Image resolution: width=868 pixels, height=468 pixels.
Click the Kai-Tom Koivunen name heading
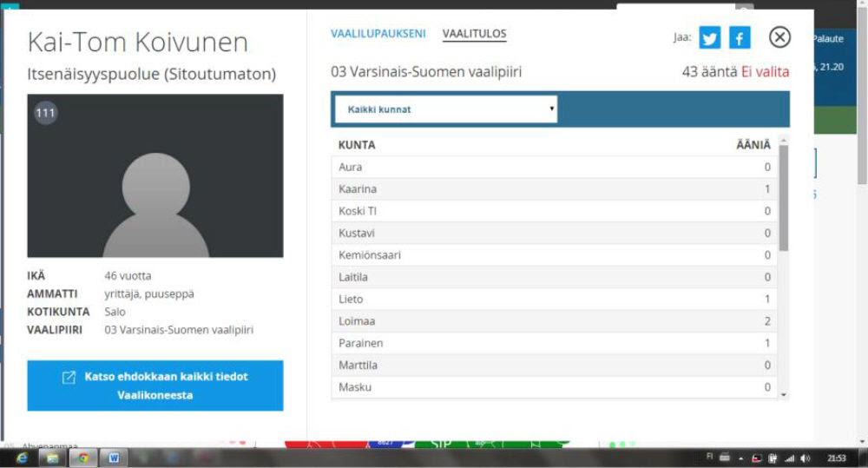point(138,42)
